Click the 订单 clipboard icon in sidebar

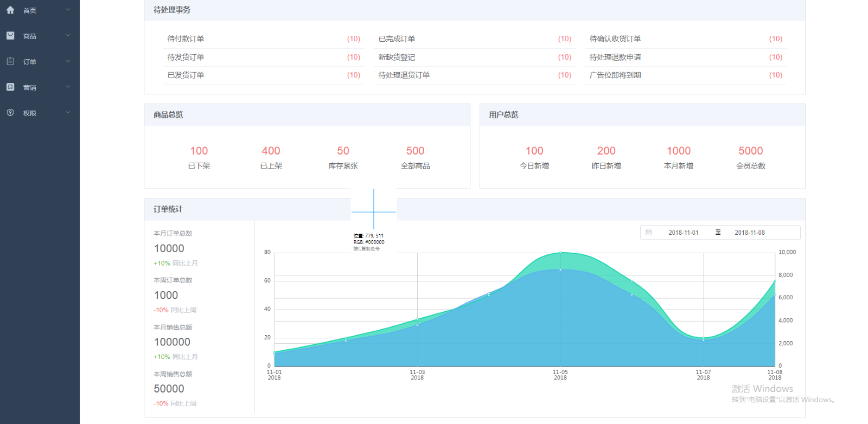[x=10, y=61]
